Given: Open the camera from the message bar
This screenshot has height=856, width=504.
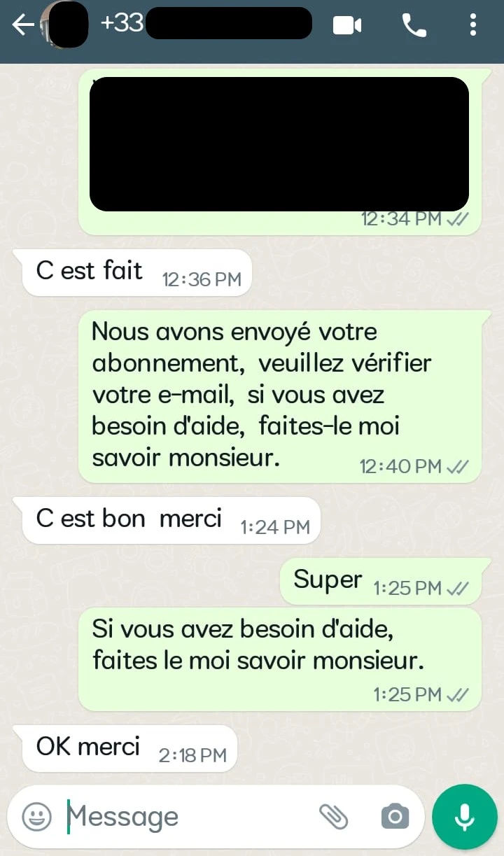Looking at the screenshot, I should coord(395,816).
